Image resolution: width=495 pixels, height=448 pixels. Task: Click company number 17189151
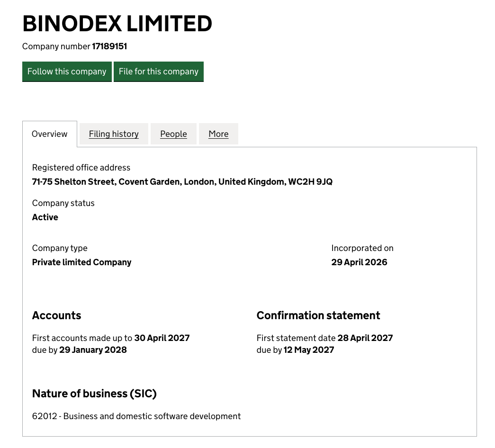tap(109, 46)
